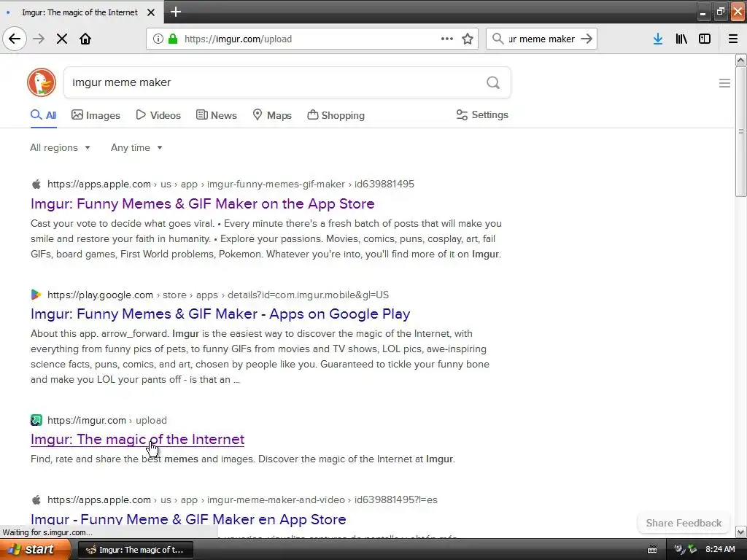This screenshot has width=747, height=560.
Task: Close the Imgur browser tab
Action: (x=151, y=12)
